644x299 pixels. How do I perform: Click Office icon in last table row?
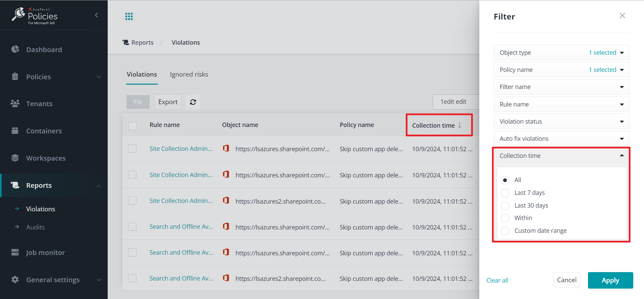tap(226, 278)
